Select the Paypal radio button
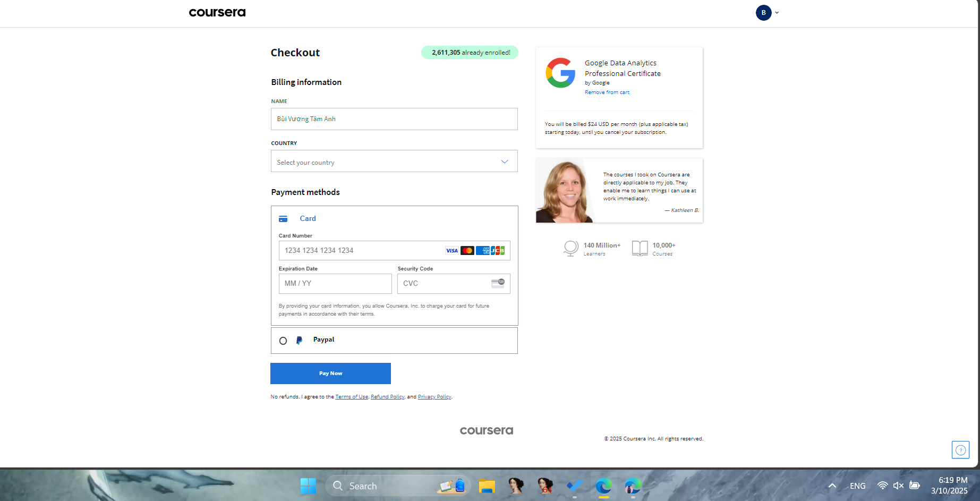Screen dimensions: 980x501 [283, 341]
